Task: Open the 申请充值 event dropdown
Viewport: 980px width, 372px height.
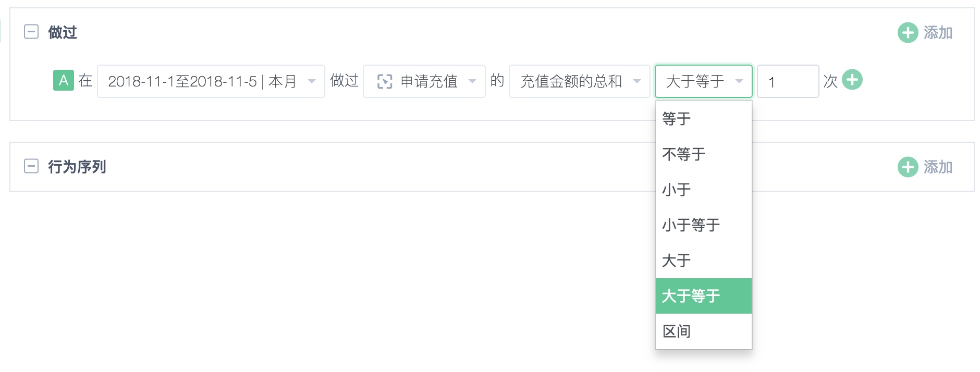Action: pyautogui.click(x=424, y=81)
